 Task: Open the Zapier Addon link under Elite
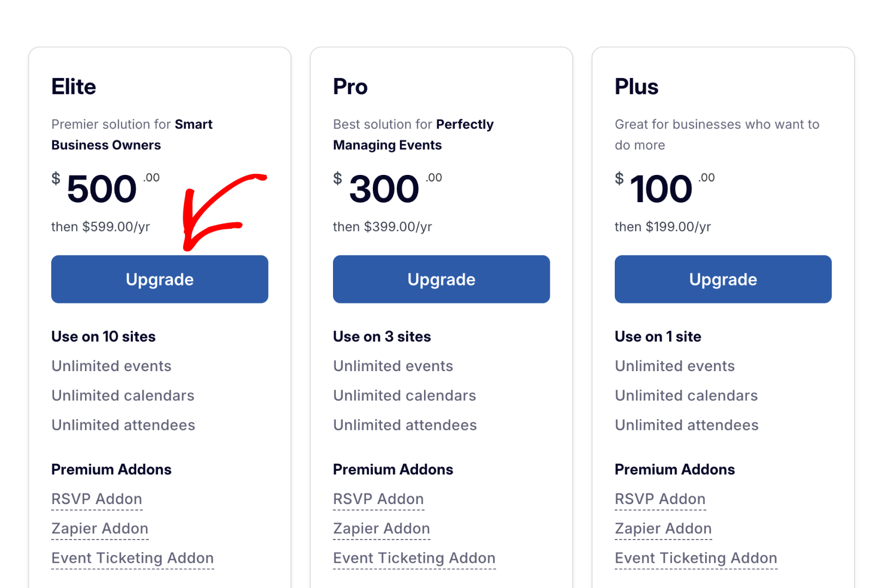pos(100,528)
